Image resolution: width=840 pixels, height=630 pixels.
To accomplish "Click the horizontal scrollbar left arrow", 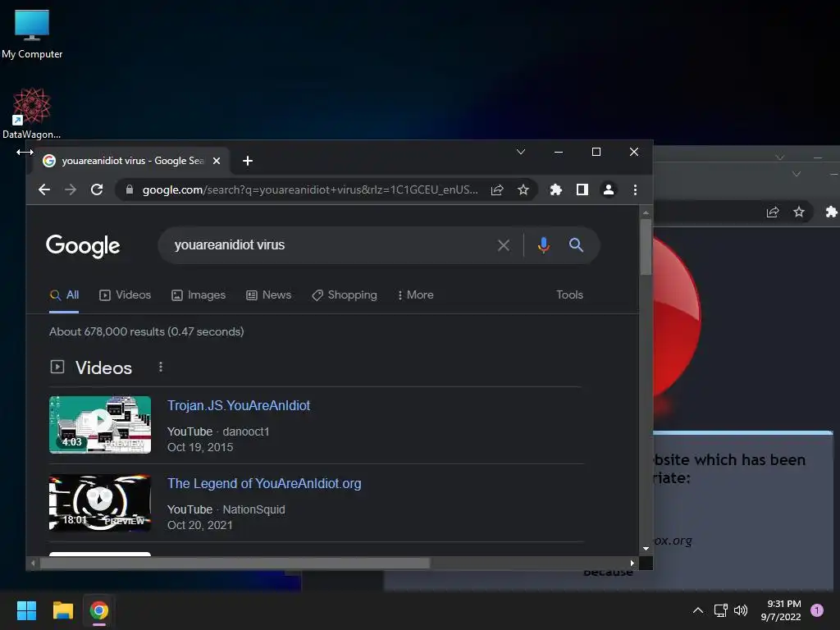I will [33, 563].
